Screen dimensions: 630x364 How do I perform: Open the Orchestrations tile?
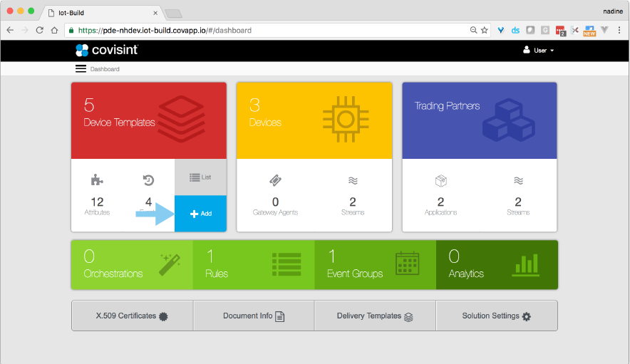click(x=132, y=264)
